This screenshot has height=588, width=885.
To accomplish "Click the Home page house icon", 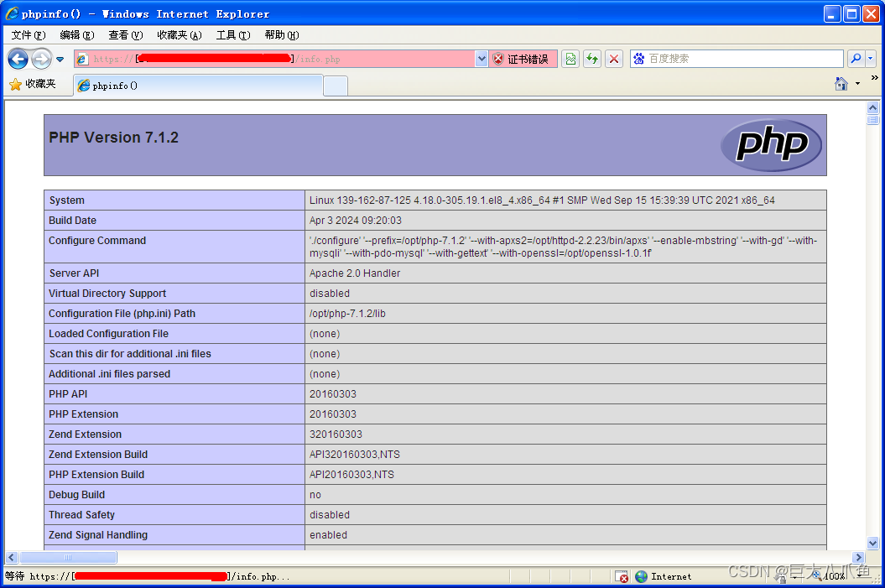I will point(841,84).
